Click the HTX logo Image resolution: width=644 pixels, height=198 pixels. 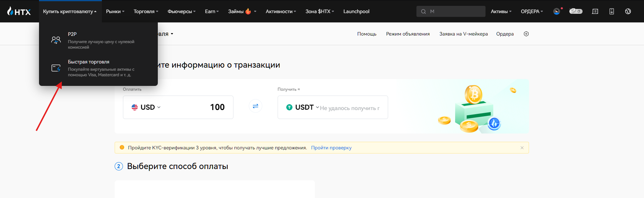[19, 11]
